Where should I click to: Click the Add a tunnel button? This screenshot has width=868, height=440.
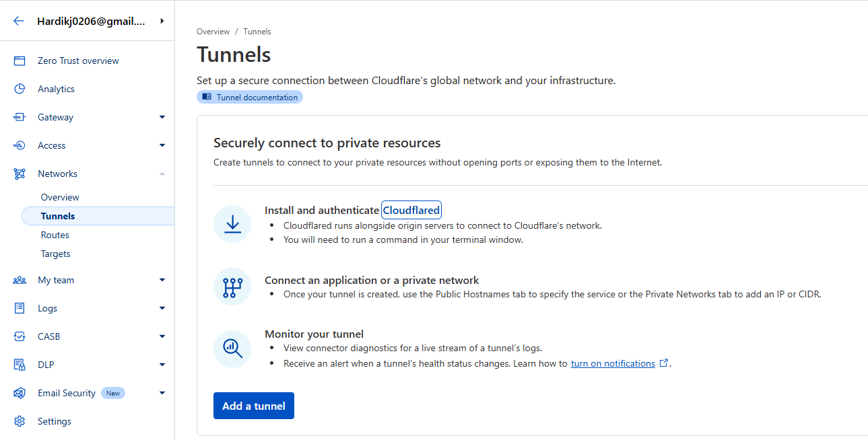(254, 406)
